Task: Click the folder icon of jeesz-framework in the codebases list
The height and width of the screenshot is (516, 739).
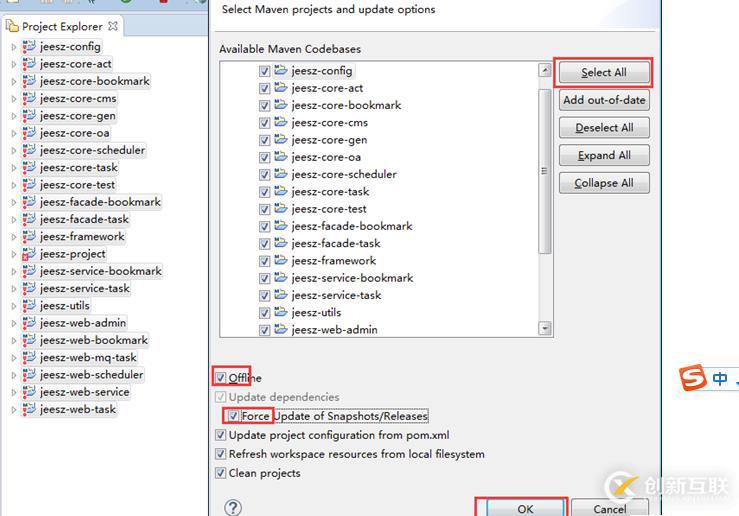Action: click(x=281, y=260)
